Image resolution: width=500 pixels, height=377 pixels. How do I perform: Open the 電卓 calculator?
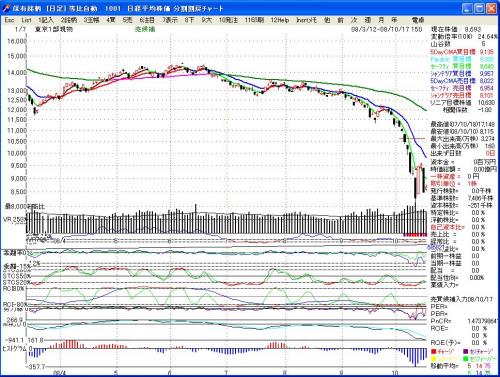pos(418,20)
